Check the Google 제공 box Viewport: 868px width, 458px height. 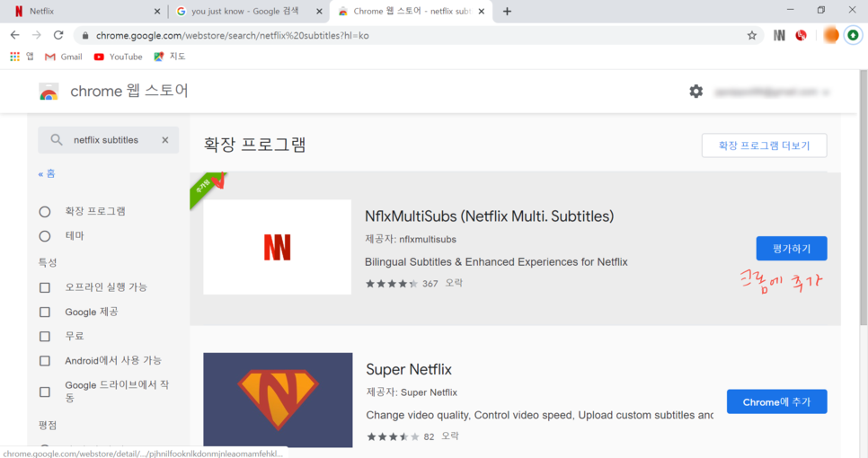click(x=45, y=312)
